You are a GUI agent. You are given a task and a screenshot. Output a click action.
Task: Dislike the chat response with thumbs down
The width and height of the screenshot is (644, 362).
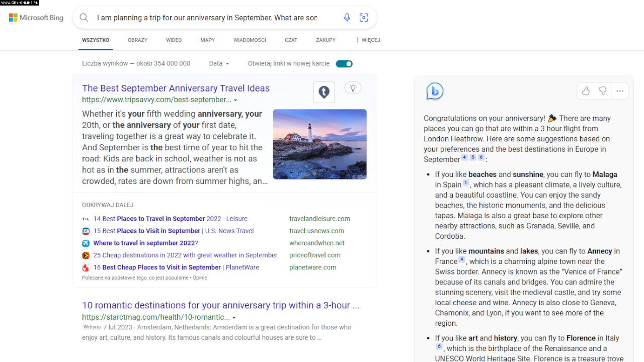click(x=602, y=91)
